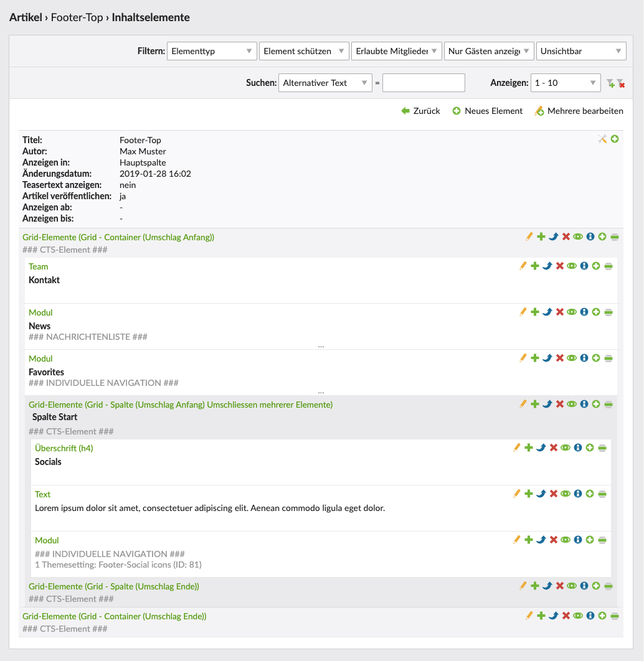Toggle visibility of Lorem ipsum Text element
The width and height of the screenshot is (644, 661).
pos(566,494)
